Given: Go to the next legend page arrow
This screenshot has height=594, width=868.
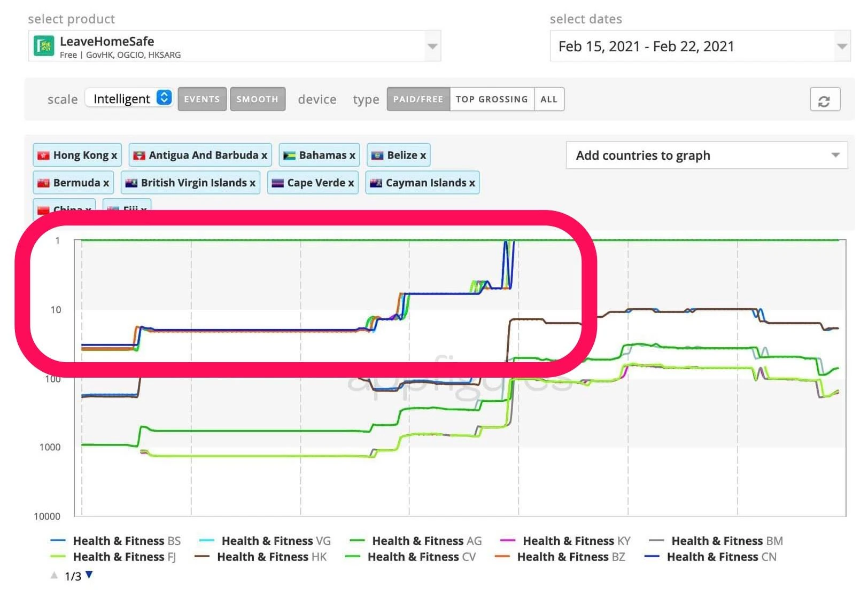Looking at the screenshot, I should (x=89, y=575).
